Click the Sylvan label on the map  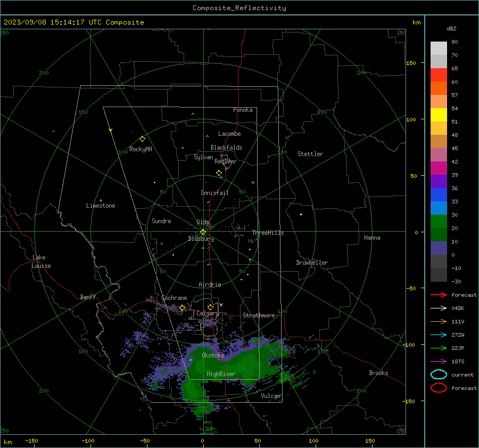coord(203,157)
